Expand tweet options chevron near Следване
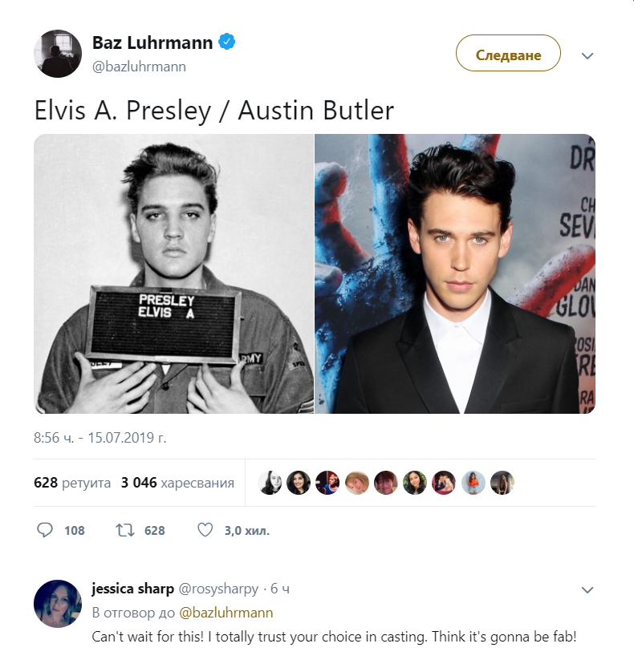Viewport: 634px width, 672px height. [587, 55]
